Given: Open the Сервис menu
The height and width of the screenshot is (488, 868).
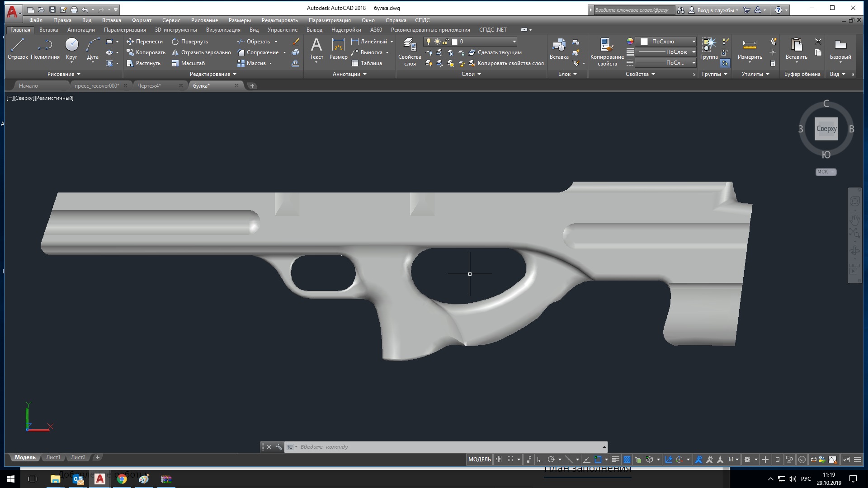Looking at the screenshot, I should (171, 20).
